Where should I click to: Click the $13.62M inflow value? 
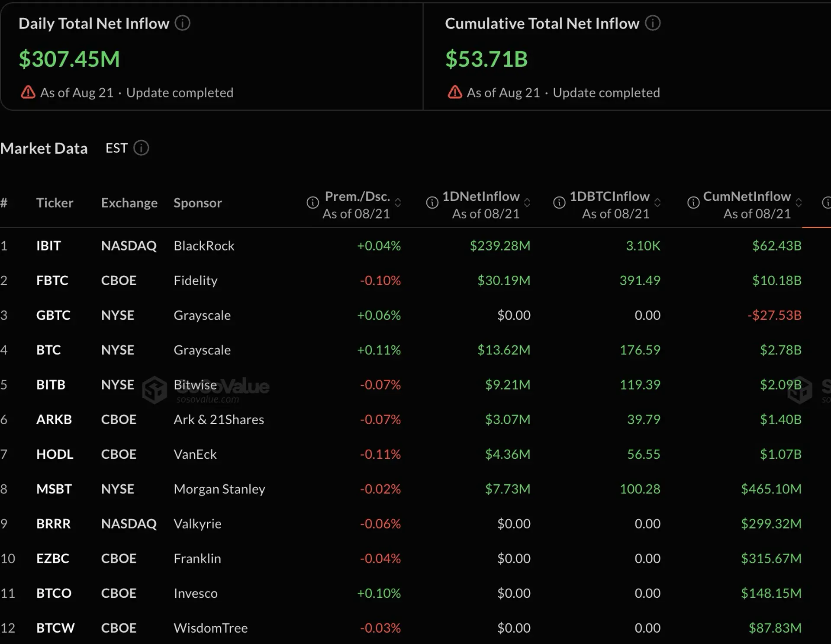504,350
